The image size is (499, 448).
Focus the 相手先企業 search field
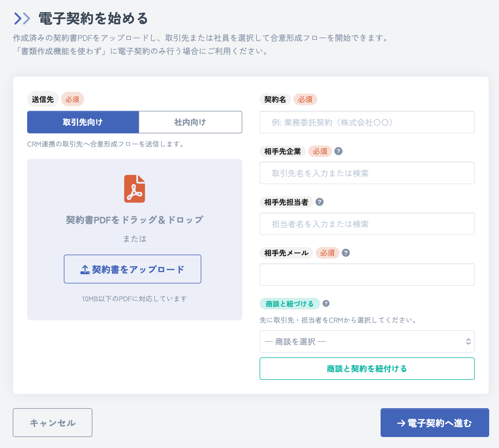pos(367,173)
